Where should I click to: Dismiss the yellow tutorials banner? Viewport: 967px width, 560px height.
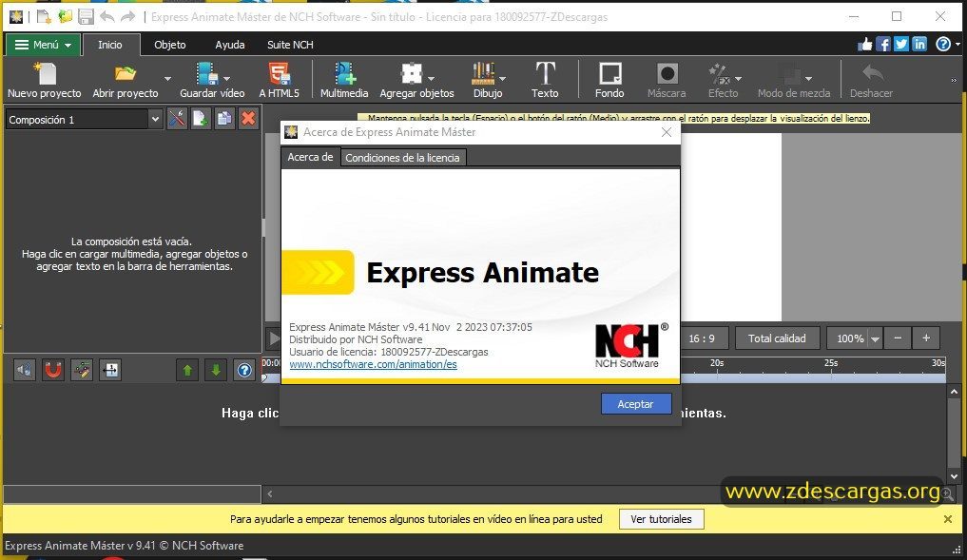click(x=948, y=519)
